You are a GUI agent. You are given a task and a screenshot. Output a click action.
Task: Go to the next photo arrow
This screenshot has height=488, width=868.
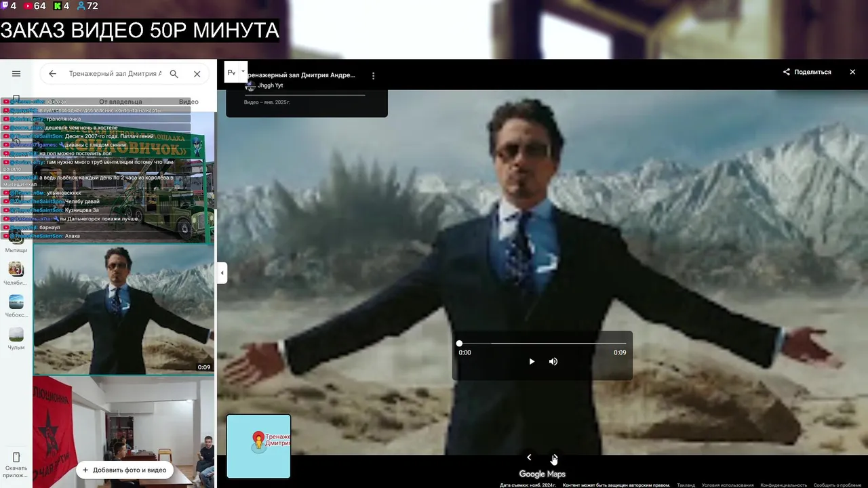pos(554,457)
